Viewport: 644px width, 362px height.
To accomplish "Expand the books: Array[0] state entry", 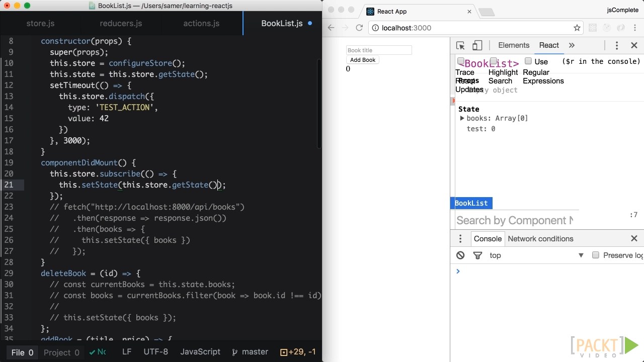I will click(x=462, y=118).
